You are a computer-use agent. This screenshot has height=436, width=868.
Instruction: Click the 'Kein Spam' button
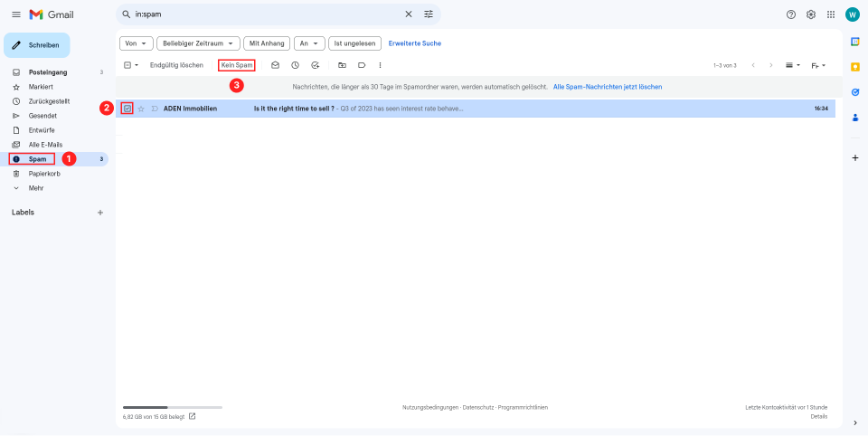pos(237,65)
